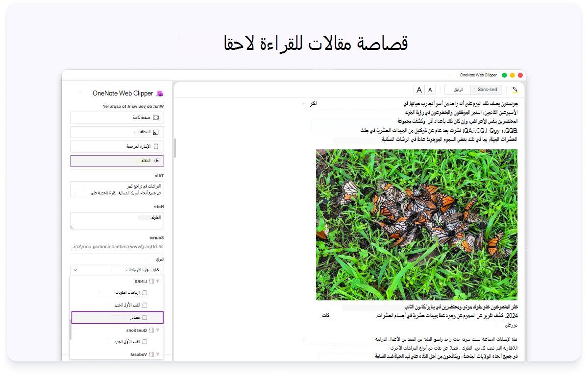The width and height of the screenshot is (588, 377).
Task: Click the full page icon
Action: [156, 118]
